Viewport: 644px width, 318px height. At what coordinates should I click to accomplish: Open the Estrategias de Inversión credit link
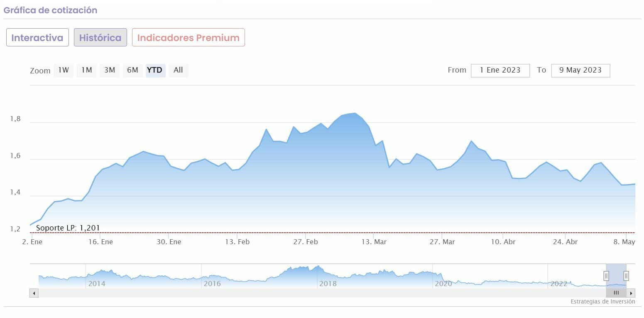602,302
